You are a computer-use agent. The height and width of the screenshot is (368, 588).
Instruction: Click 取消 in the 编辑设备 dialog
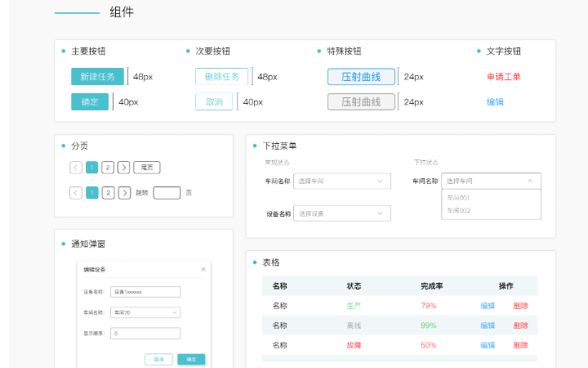[x=158, y=359]
